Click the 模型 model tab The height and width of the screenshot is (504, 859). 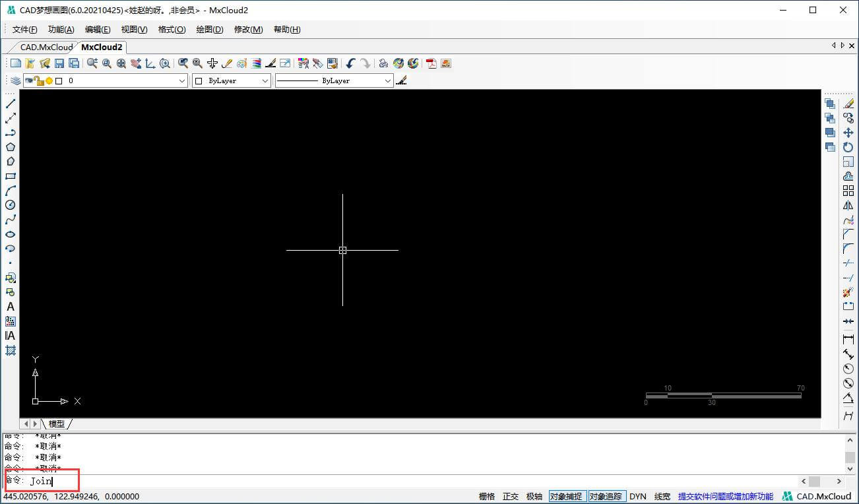click(57, 424)
